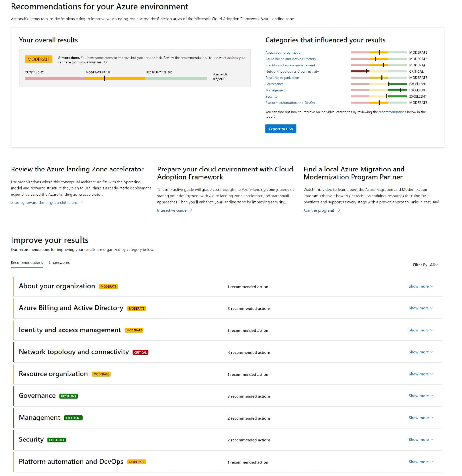The height and width of the screenshot is (476, 462).
Task: Click '1 recommended action' in About your organization row
Action: tap(248, 287)
